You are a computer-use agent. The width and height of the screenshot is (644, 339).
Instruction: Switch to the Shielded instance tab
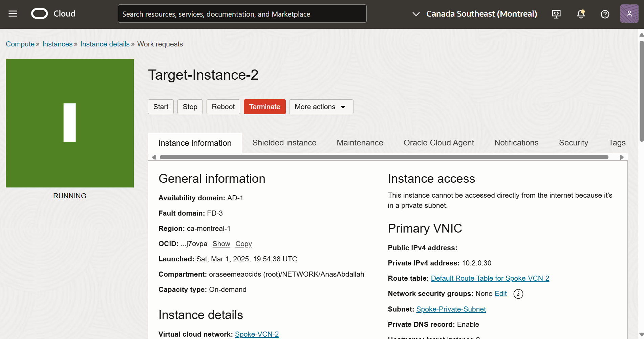(x=284, y=143)
